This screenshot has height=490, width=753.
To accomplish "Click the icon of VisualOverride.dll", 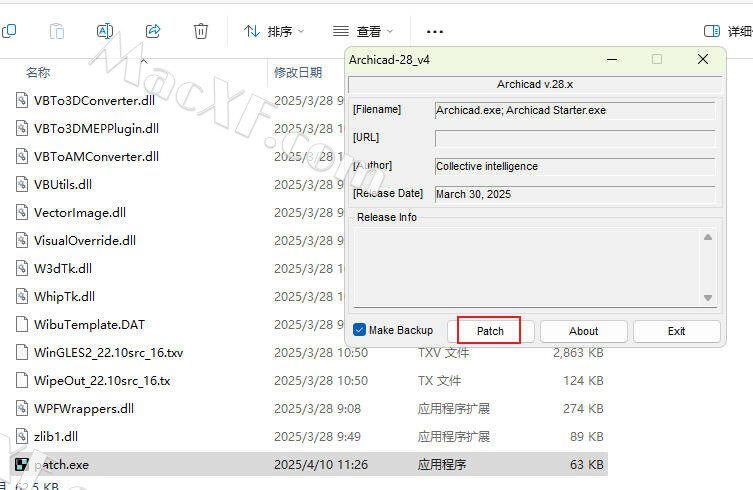I will coord(22,240).
